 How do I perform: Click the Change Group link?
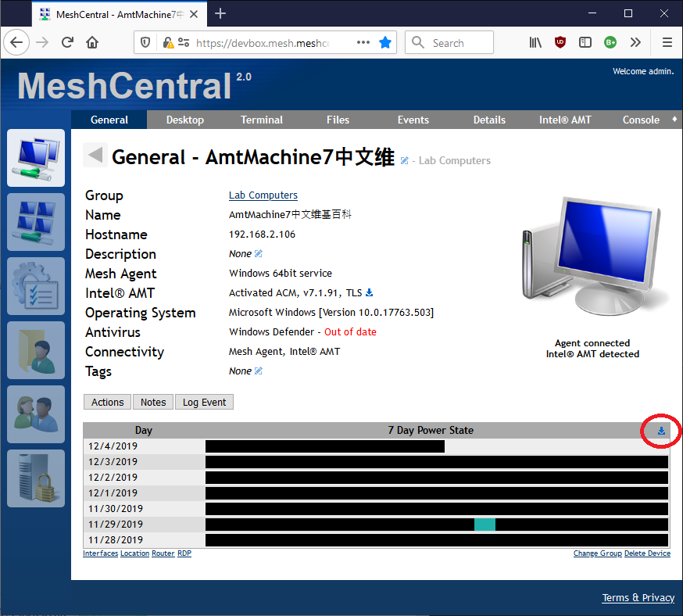[x=597, y=553]
